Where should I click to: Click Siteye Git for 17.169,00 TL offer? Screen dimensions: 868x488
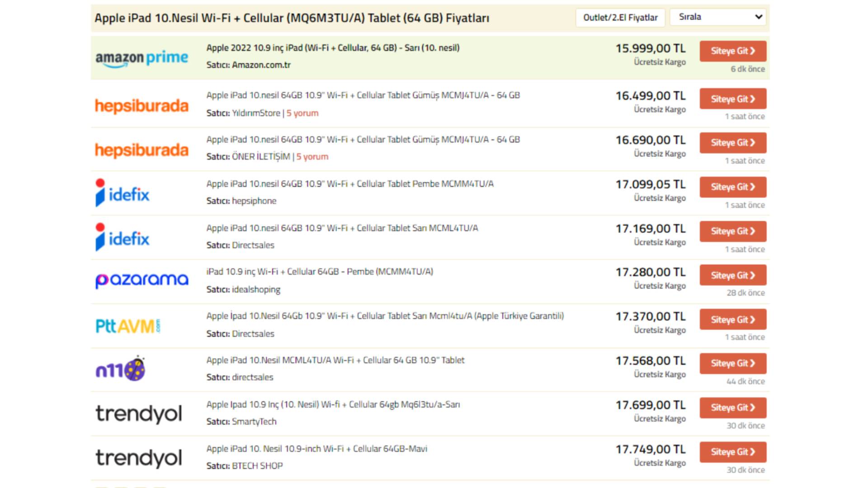[733, 231]
